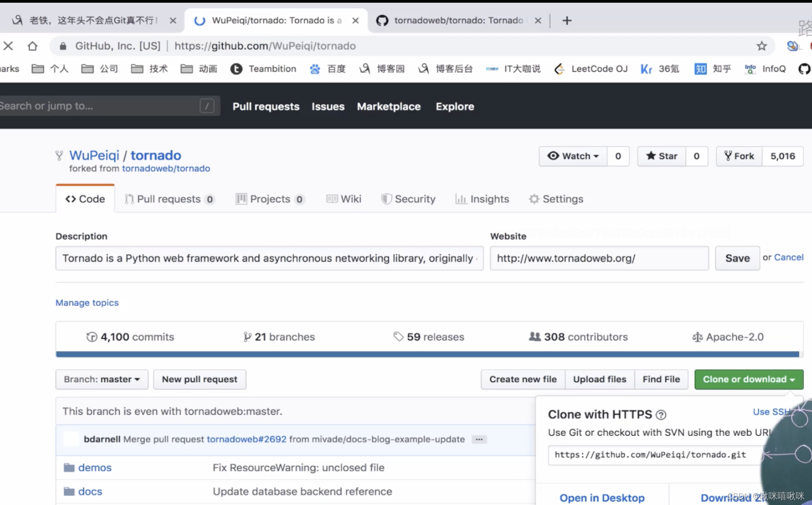
Task: Click Upload files
Action: [600, 380]
